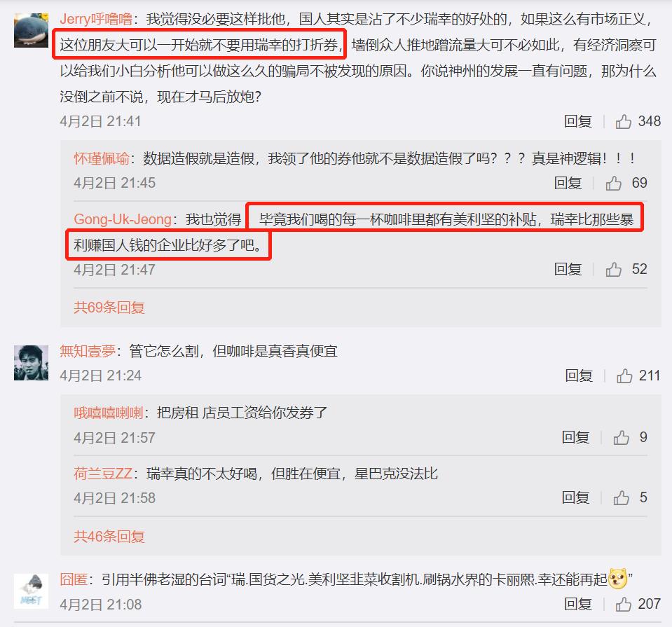The height and width of the screenshot is (627, 672).
Task: Open Jerry呼噜噜's profile via username
Action: coord(96,19)
